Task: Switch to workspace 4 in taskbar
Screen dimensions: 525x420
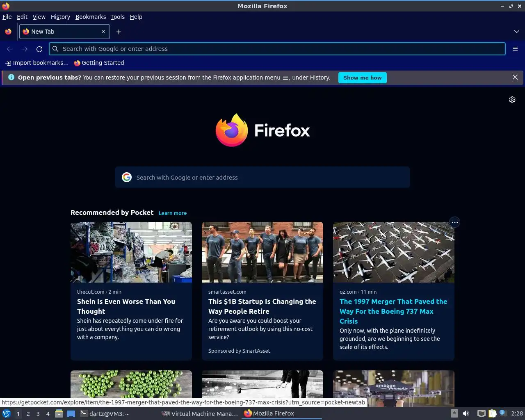Action: pyautogui.click(x=48, y=414)
